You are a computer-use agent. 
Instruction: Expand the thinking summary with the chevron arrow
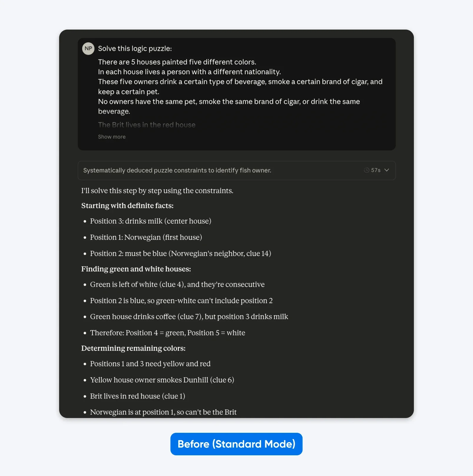[x=387, y=170]
